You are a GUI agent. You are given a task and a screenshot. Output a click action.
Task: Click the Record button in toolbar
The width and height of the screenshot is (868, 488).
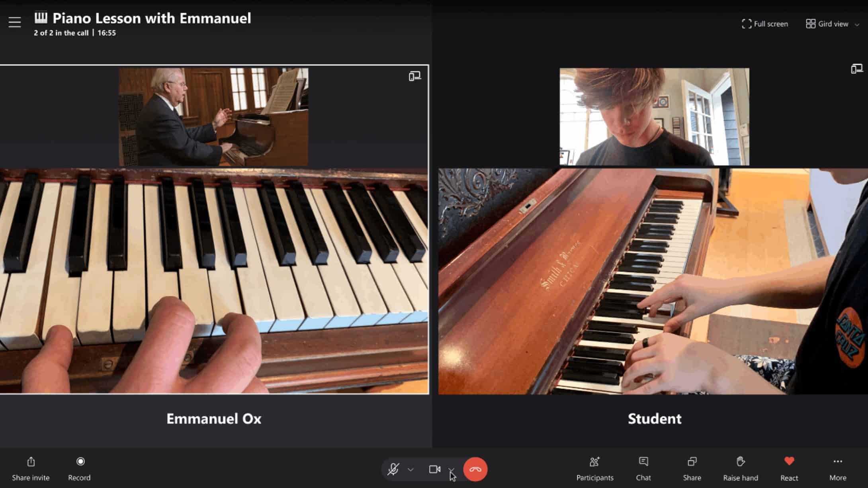(80, 468)
